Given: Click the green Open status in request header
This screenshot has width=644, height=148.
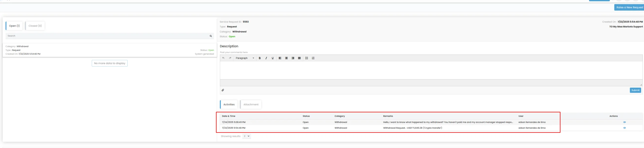Looking at the screenshot, I should (232, 37).
